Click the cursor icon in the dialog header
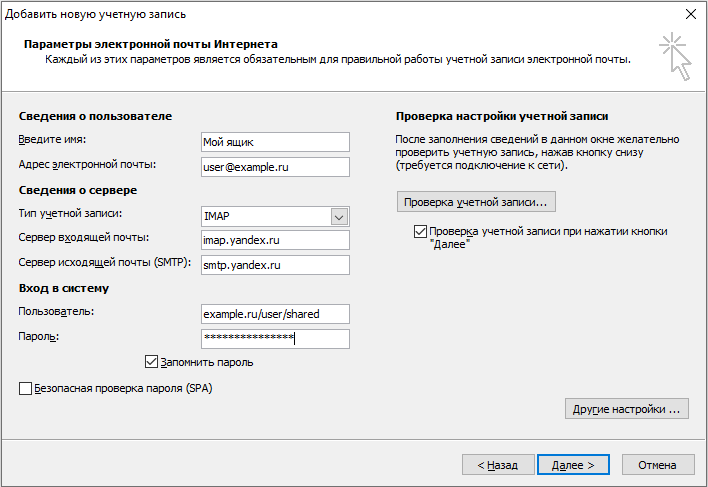The width and height of the screenshot is (708, 487). 675,55
